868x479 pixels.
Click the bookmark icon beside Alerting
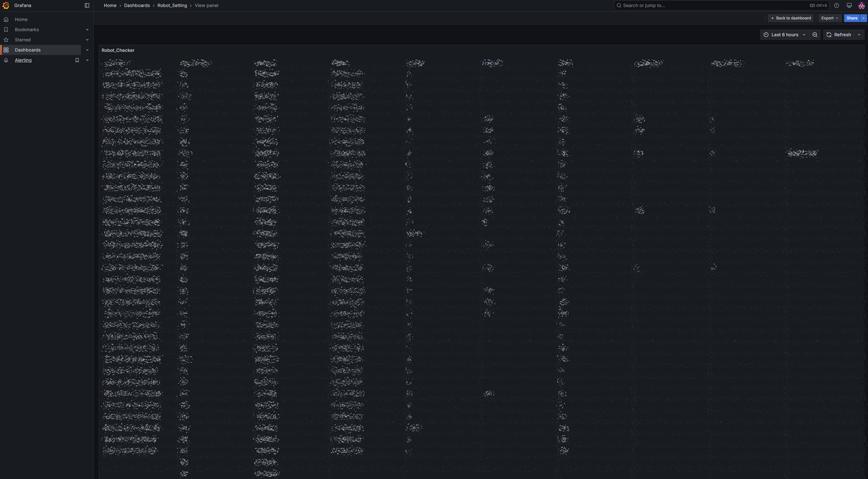click(x=77, y=60)
